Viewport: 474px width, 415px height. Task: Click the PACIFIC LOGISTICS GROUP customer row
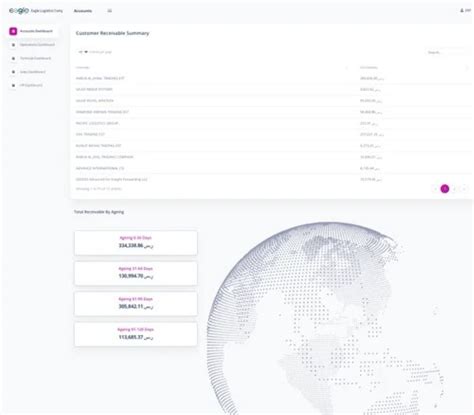[x=272, y=123]
